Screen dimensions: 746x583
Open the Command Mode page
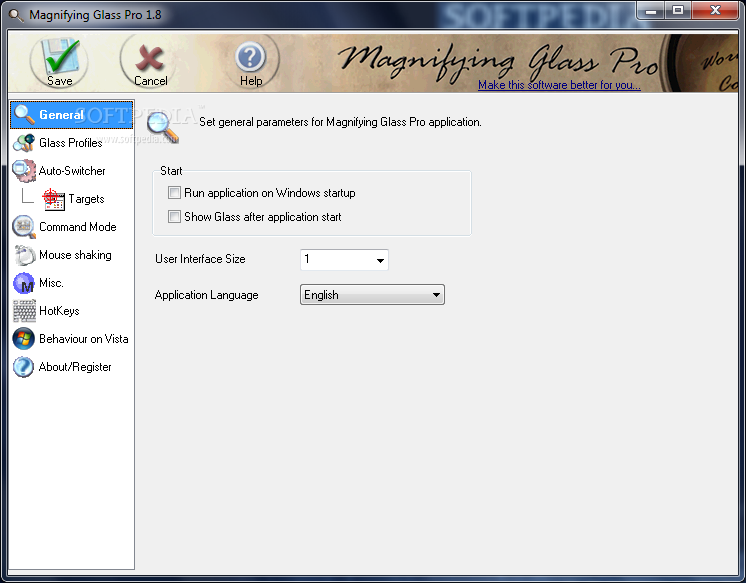(x=78, y=227)
